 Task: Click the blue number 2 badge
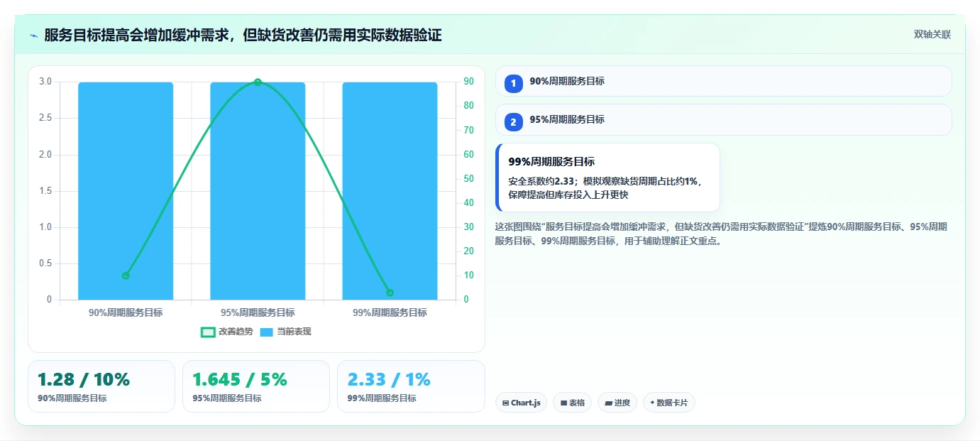point(513,121)
